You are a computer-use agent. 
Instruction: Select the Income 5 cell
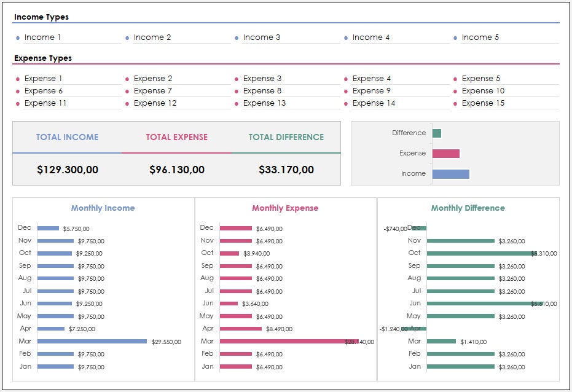(x=510, y=37)
